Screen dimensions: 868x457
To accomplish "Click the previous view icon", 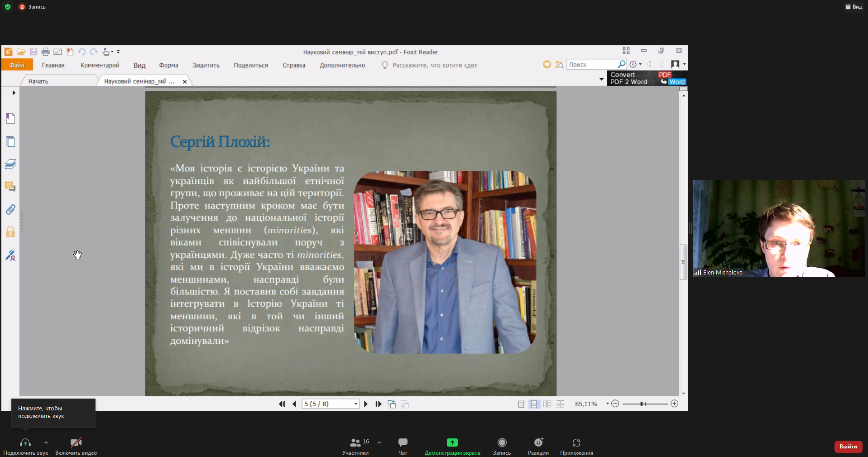I will (392, 404).
